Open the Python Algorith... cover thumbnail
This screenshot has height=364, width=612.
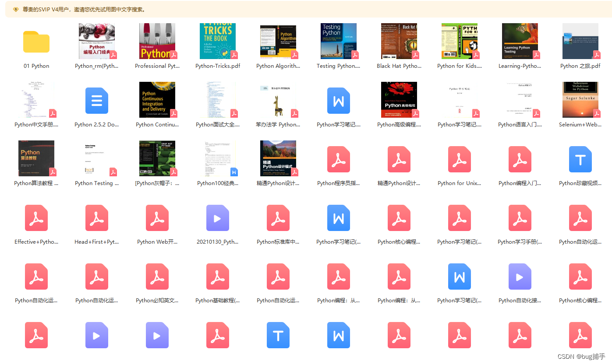[x=278, y=41]
